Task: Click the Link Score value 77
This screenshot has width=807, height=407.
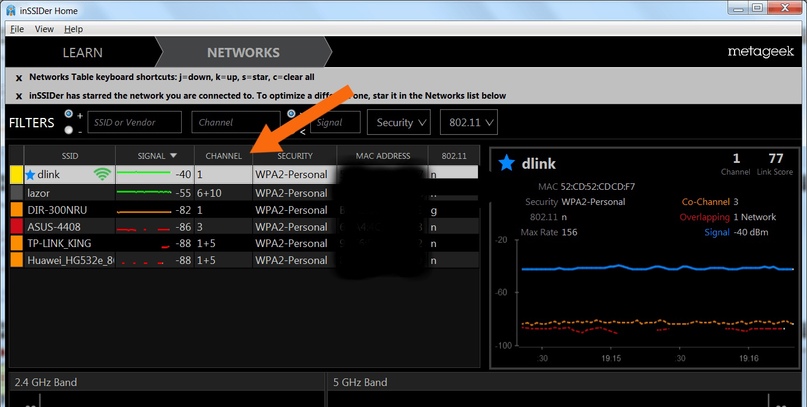Action: pos(776,158)
